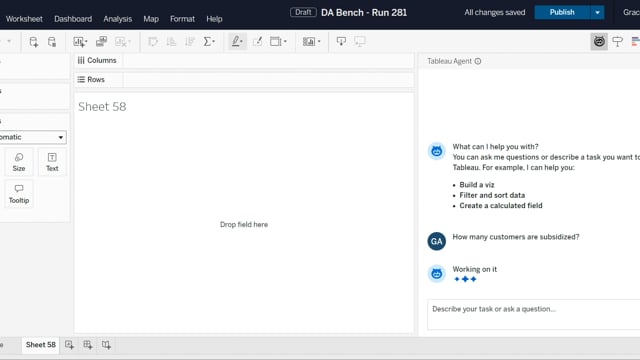
Task: Click the Text marks card
Action: (x=52, y=162)
